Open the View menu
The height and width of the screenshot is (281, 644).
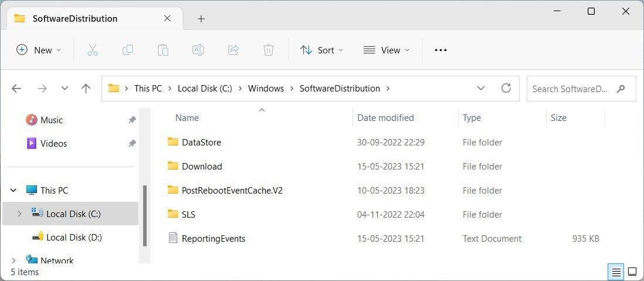(x=387, y=50)
